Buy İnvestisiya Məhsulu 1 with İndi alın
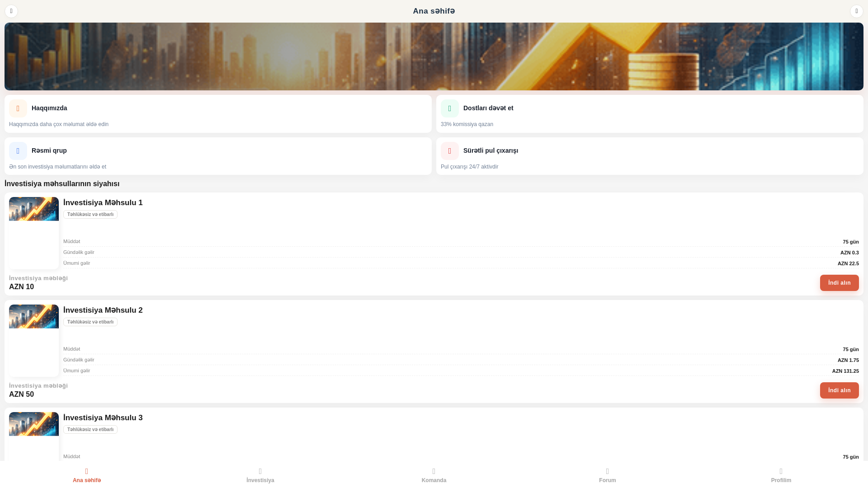The height and width of the screenshot is (488, 868). 840,283
